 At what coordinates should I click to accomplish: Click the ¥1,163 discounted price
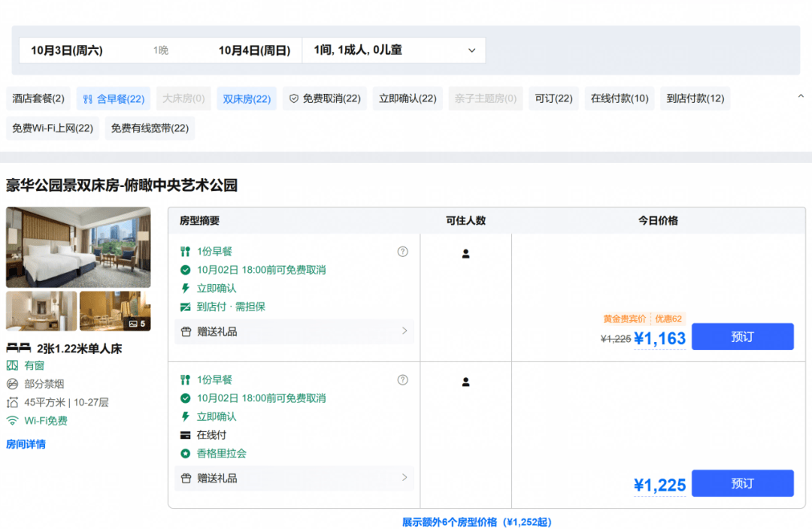click(659, 339)
